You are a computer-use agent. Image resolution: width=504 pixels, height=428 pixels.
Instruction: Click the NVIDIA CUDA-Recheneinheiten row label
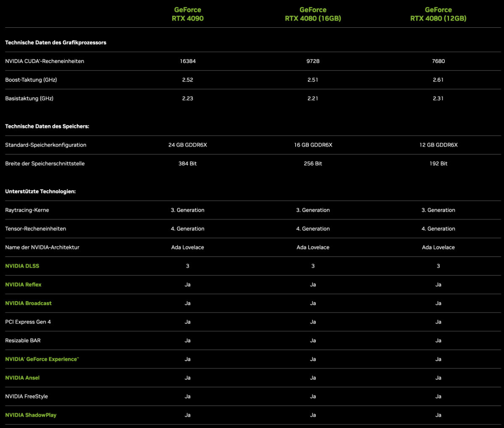coord(45,61)
